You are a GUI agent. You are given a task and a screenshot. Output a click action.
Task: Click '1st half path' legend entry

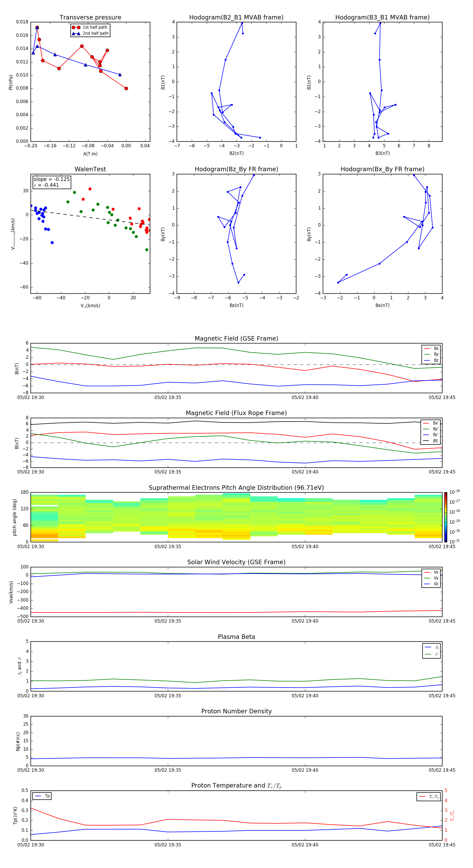click(x=90, y=27)
